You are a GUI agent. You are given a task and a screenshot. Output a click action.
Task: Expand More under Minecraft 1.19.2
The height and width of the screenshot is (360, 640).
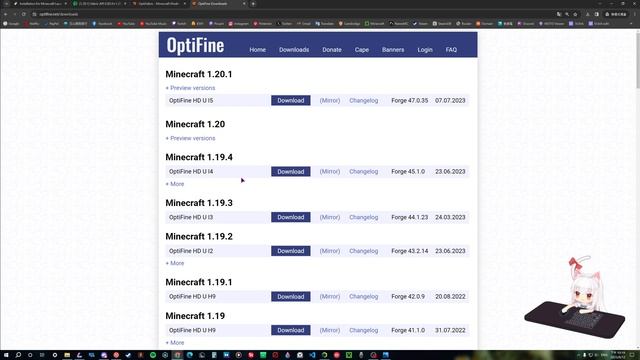pos(175,263)
